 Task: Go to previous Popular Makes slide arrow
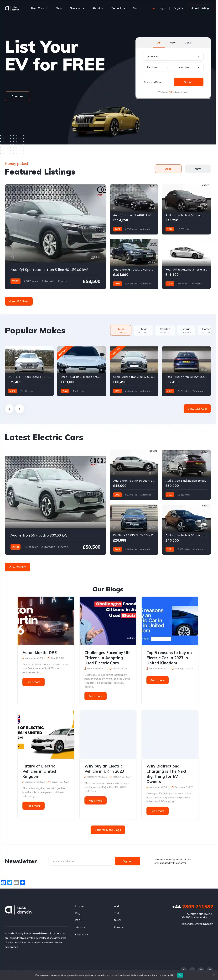[9, 409]
